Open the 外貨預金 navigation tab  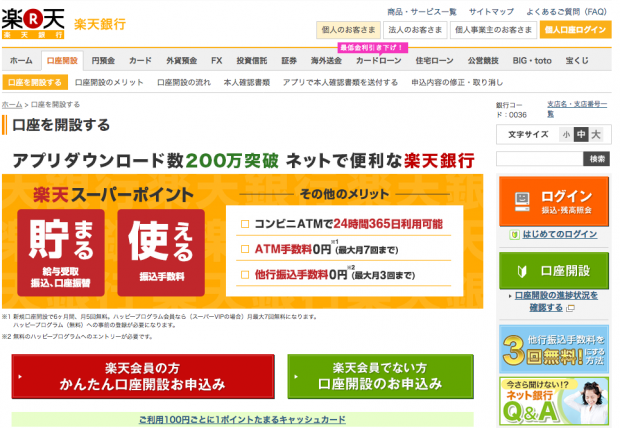pos(181,61)
